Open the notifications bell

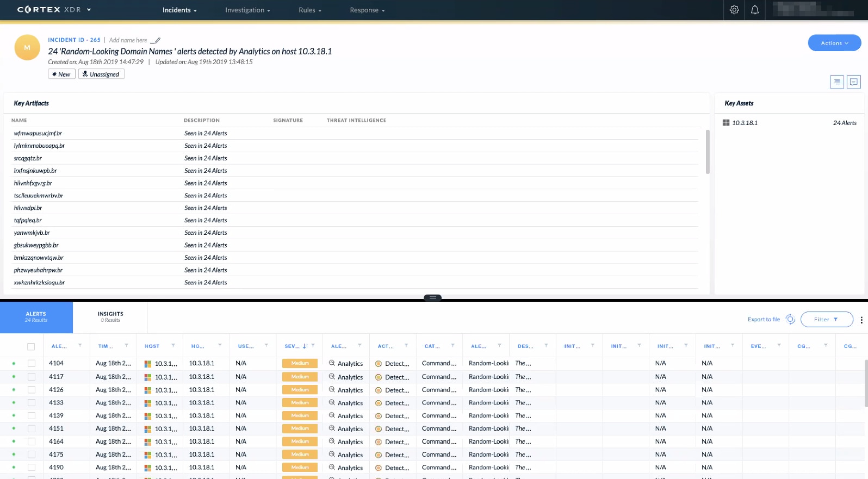[x=755, y=10]
